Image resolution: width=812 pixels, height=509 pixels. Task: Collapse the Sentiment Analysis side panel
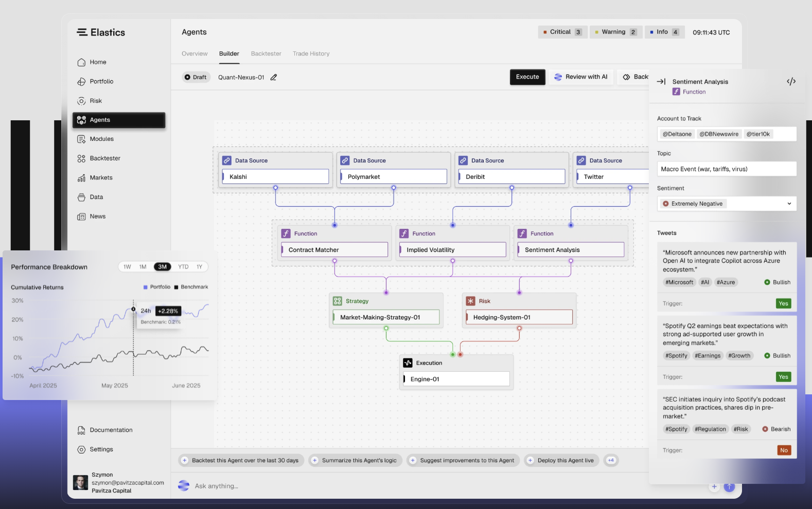tap(661, 82)
